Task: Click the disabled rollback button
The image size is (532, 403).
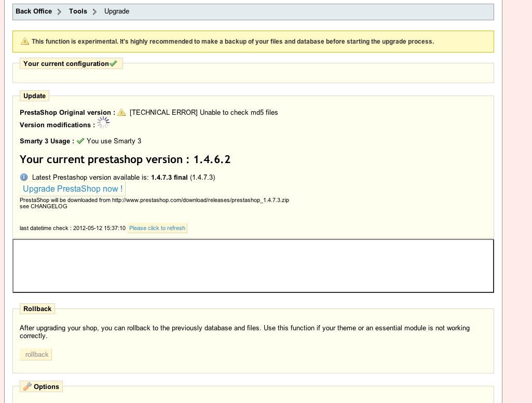Action: tap(36, 355)
